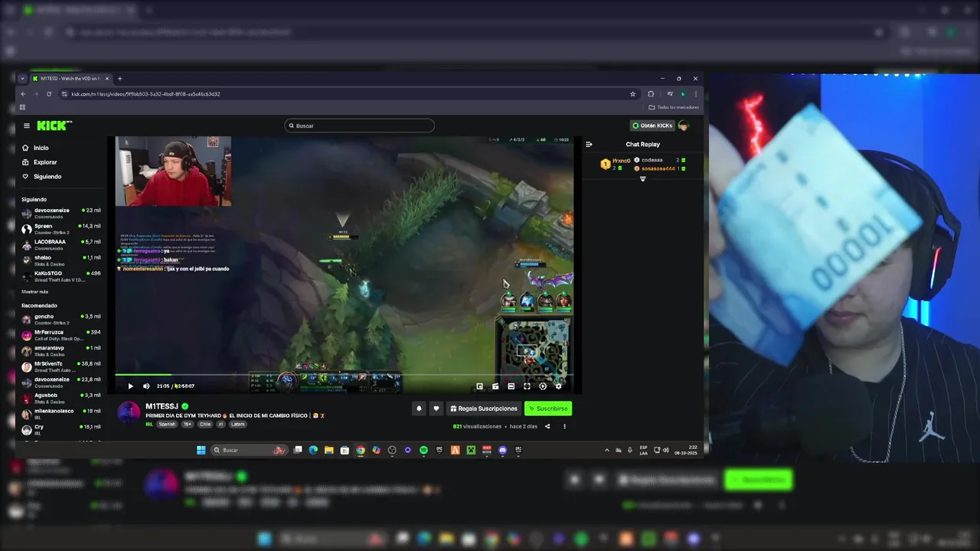Follow M1TESSJ with heart button
This screenshot has width=980, height=551.
[x=436, y=409]
